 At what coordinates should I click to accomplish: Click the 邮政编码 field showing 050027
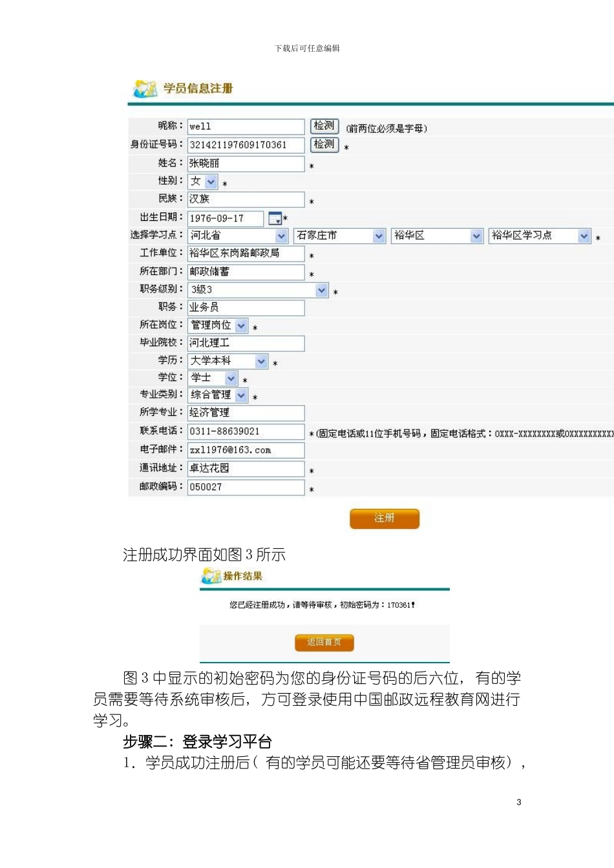pyautogui.click(x=246, y=487)
